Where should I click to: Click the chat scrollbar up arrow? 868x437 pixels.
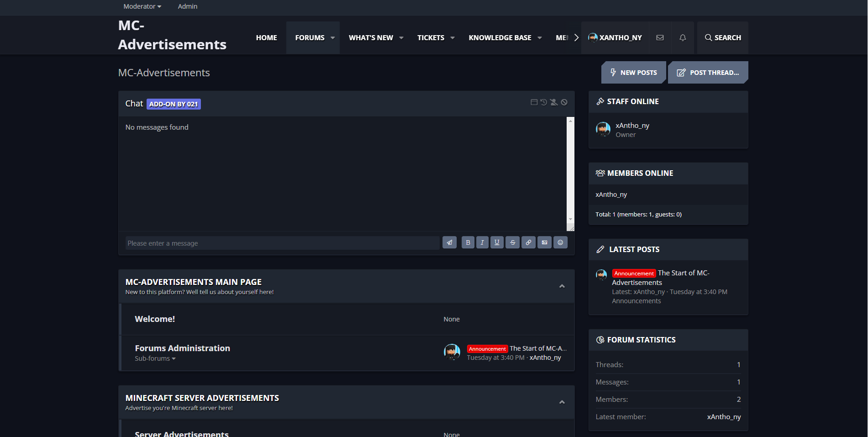coord(570,121)
